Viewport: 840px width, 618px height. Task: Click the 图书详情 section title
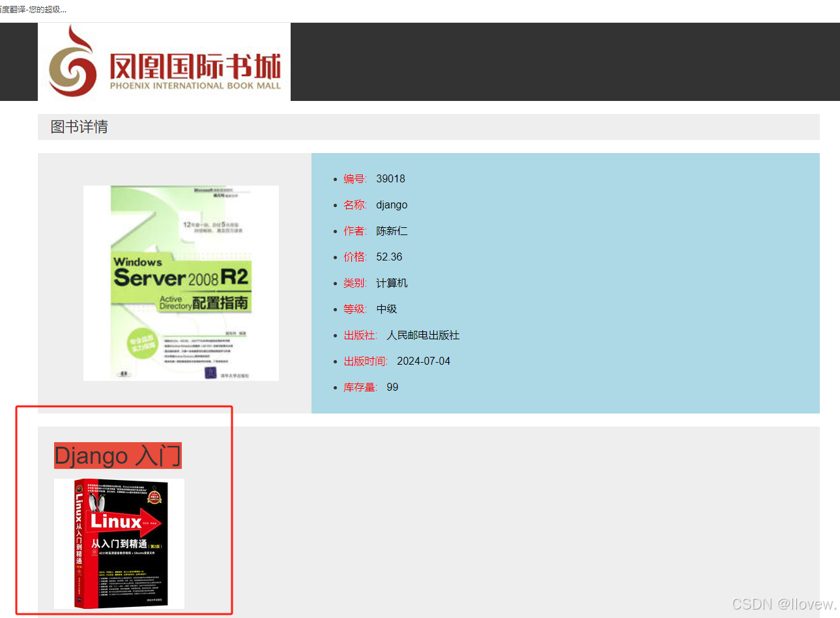pyautogui.click(x=80, y=127)
